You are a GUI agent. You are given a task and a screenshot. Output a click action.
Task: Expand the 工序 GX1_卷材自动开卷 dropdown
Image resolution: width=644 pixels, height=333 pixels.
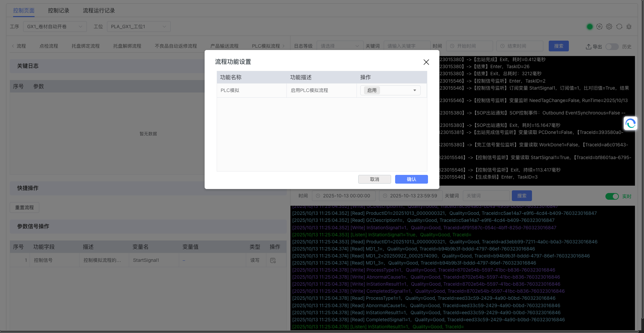click(55, 27)
